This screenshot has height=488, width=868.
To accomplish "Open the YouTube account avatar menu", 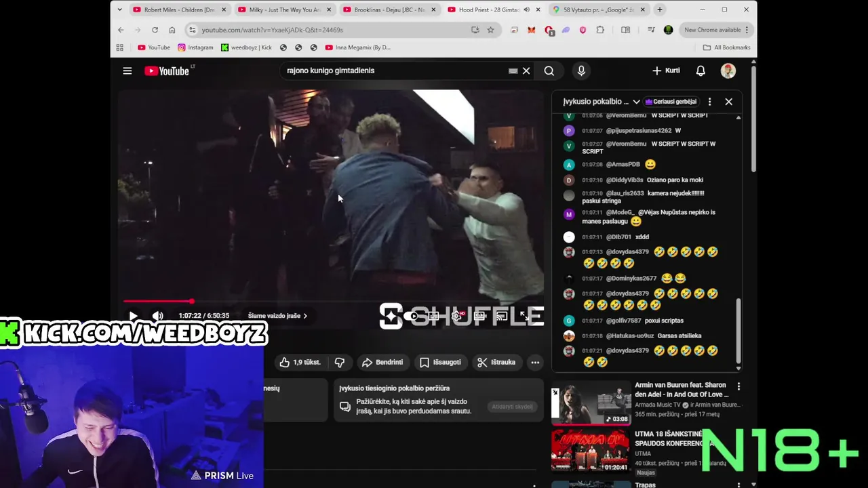I will point(728,70).
